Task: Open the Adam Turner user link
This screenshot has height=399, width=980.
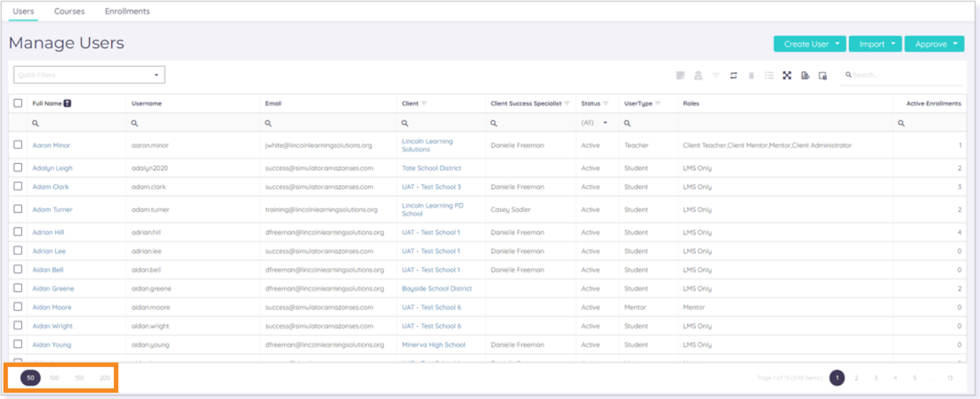Action: click(52, 209)
